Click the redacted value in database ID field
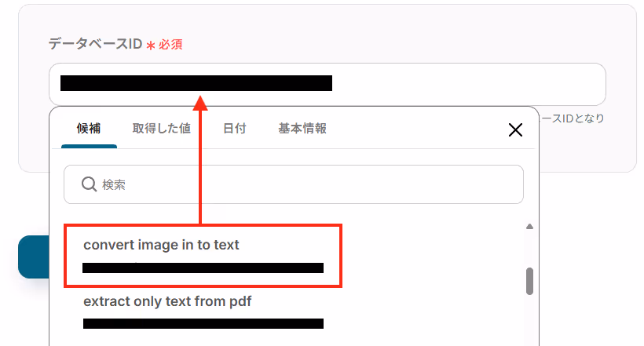The image size is (644, 346). point(196,83)
